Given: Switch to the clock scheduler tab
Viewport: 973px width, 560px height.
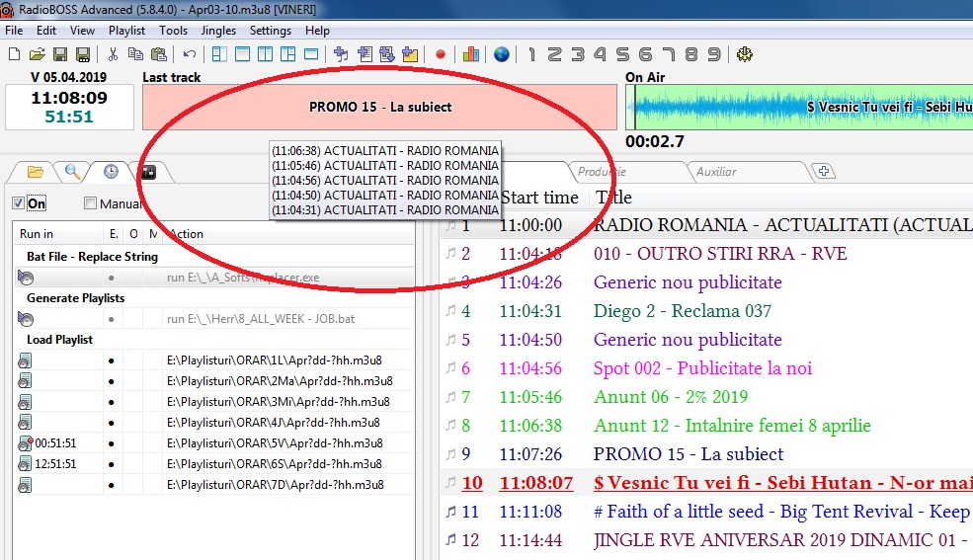Looking at the screenshot, I should point(111,172).
